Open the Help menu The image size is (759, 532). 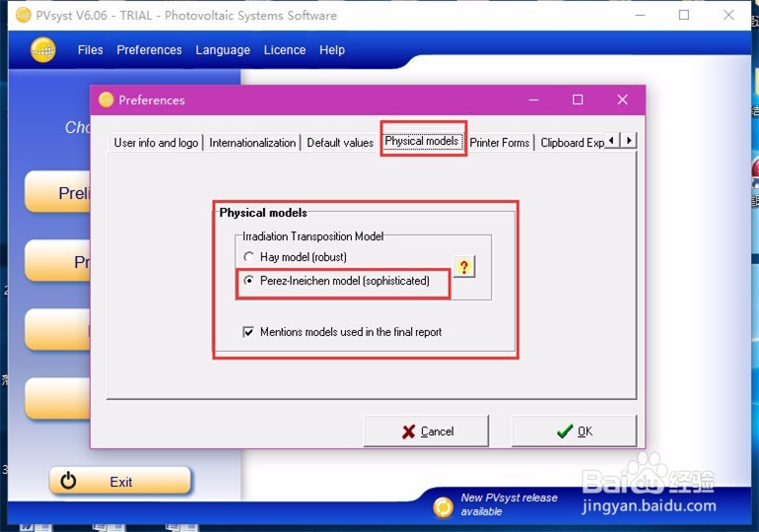click(x=332, y=50)
